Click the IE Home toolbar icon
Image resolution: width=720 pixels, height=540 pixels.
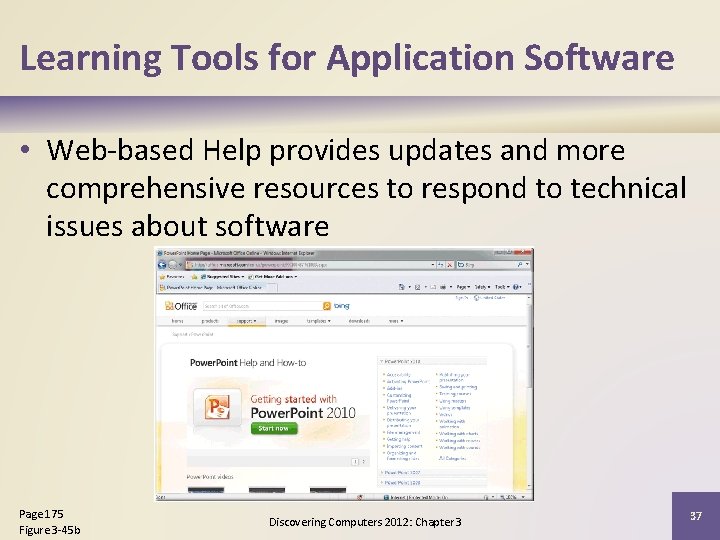coord(402,287)
